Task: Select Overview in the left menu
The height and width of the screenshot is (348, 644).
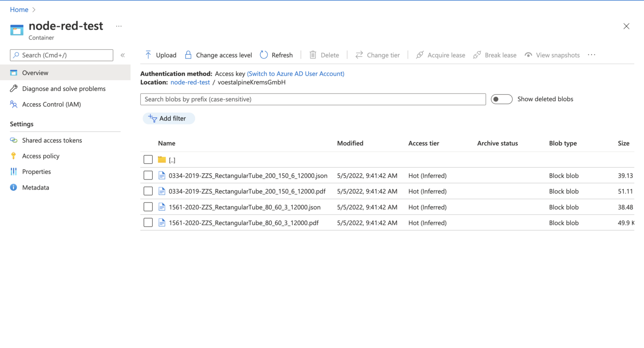Action: tap(35, 73)
